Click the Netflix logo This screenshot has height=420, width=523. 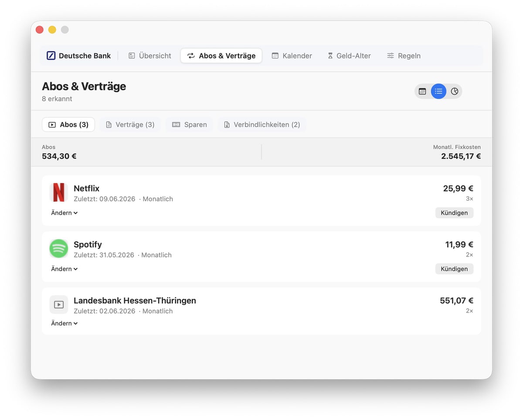[x=58, y=192]
